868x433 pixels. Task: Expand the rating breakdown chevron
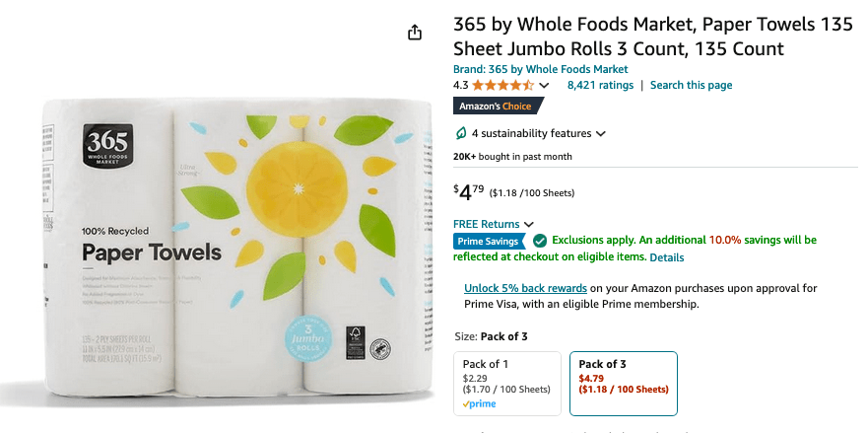[x=544, y=86]
